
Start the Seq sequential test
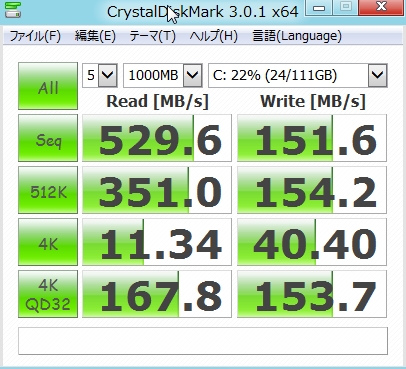tap(48, 138)
